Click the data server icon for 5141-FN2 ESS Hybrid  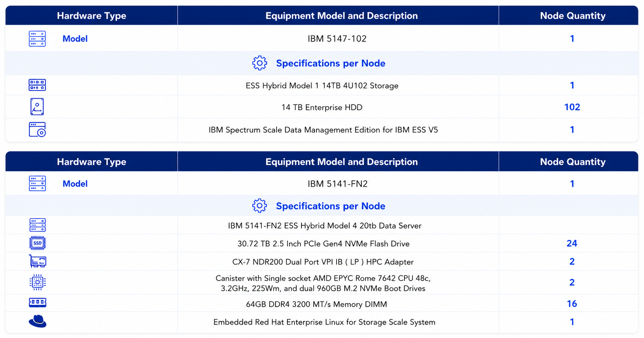[x=38, y=225]
